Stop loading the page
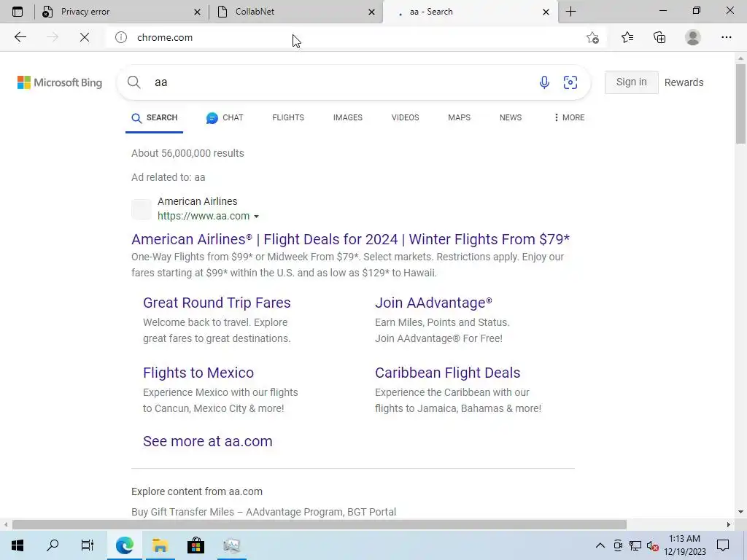The image size is (747, 560). click(x=85, y=37)
